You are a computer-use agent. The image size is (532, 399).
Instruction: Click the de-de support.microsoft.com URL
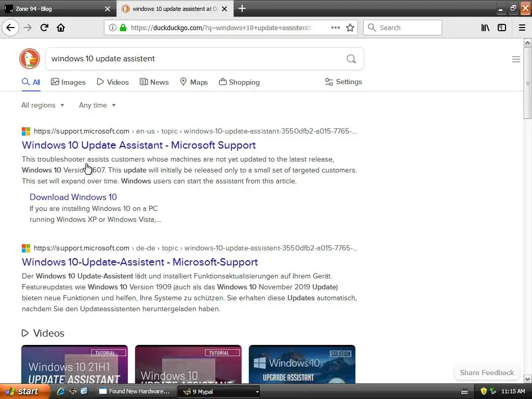click(x=196, y=248)
